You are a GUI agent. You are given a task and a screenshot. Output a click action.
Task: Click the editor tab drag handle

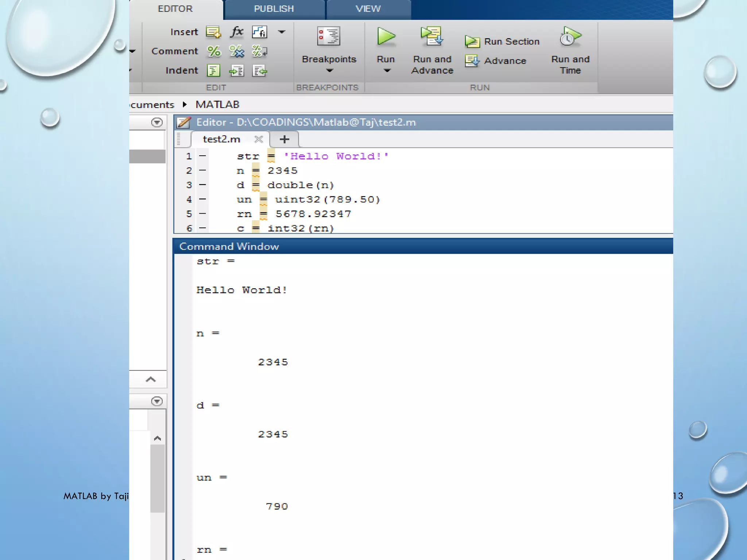click(x=178, y=139)
